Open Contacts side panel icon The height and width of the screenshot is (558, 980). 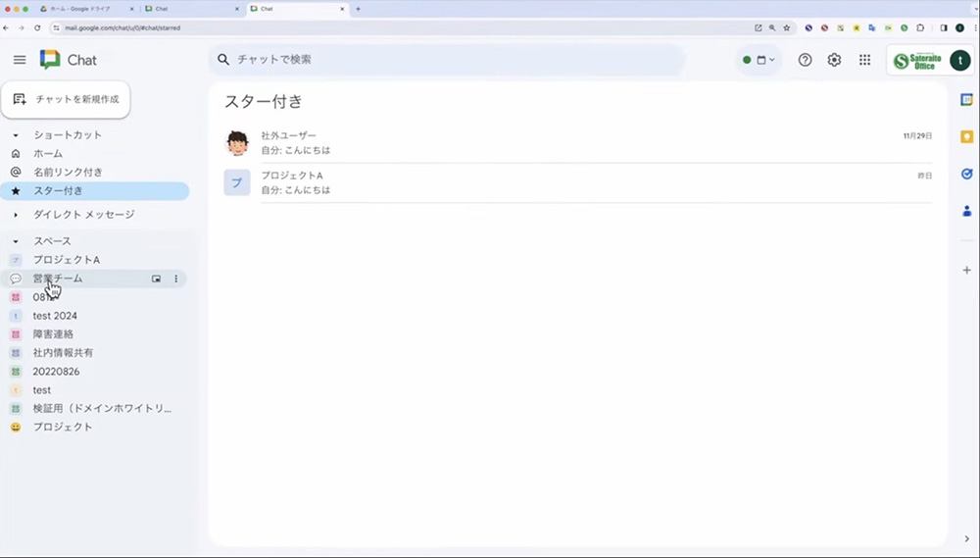(x=966, y=211)
